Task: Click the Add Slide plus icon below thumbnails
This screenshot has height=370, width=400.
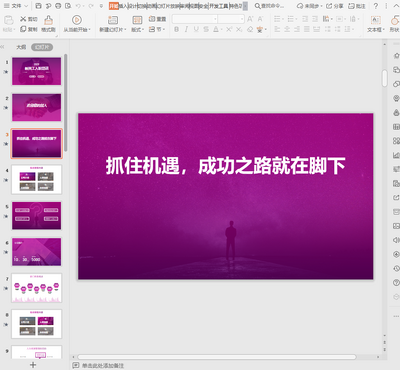Action: point(33,365)
